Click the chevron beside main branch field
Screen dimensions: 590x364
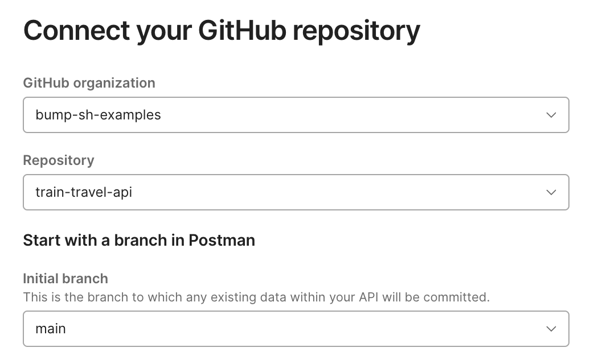tap(551, 329)
